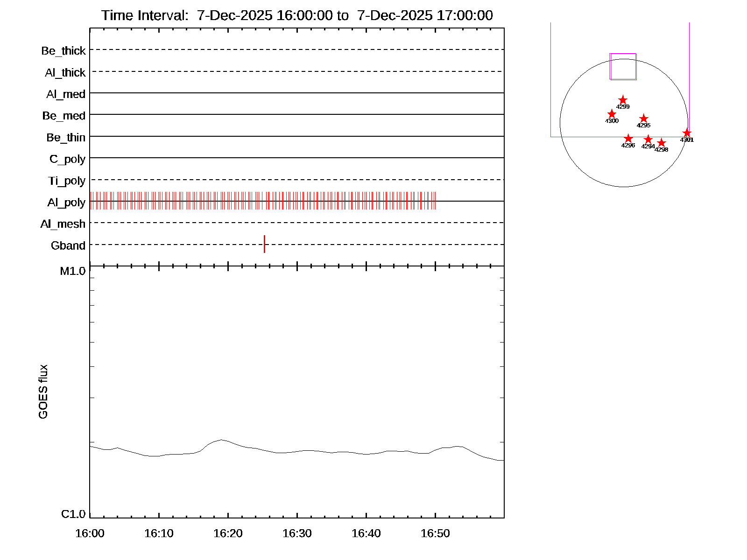Click the 16:50 time axis label
The width and height of the screenshot is (747, 560).
435,533
